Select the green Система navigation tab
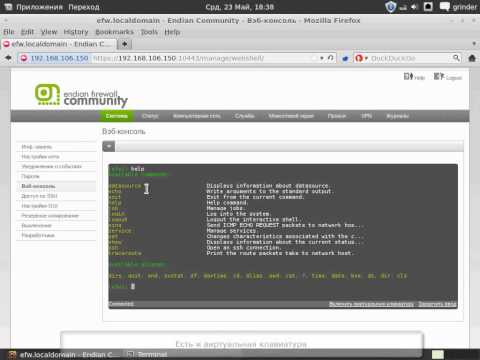The height and width of the screenshot is (360, 480). 117,116
